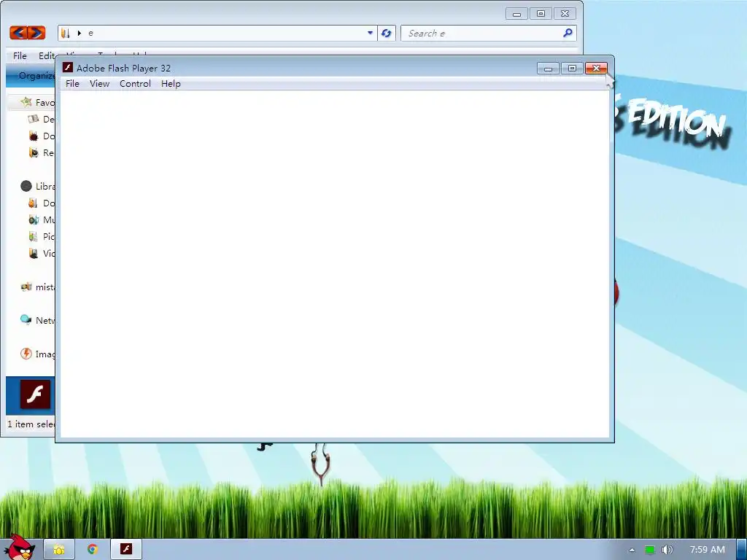This screenshot has height=560, width=747.
Task: Launch Chrome from the taskbar
Action: coord(93,550)
